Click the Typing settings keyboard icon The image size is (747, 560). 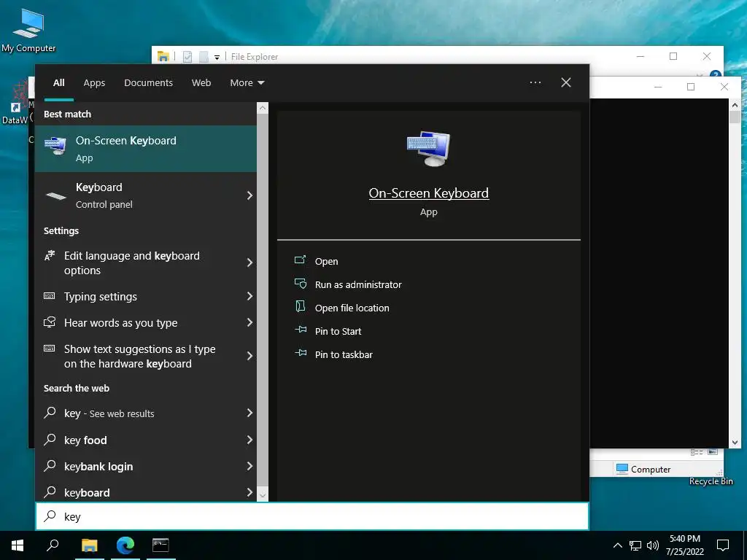[x=50, y=296]
